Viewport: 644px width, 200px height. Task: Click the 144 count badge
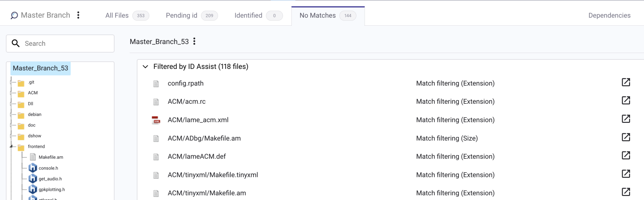pyautogui.click(x=348, y=16)
